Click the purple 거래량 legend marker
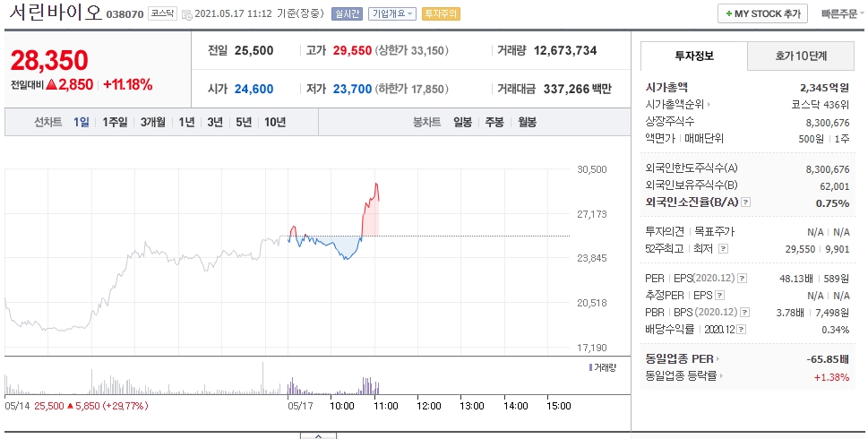Viewport: 868px width, 439px height. click(590, 367)
